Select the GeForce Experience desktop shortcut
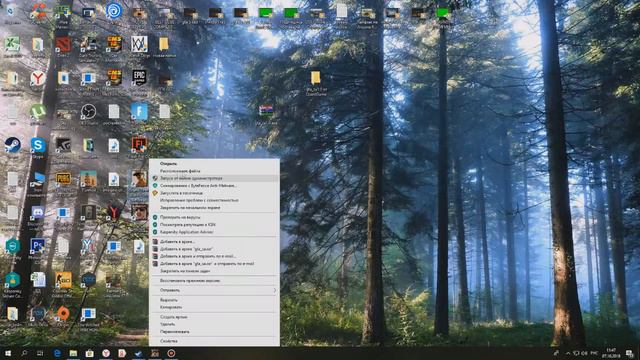 click(63, 145)
